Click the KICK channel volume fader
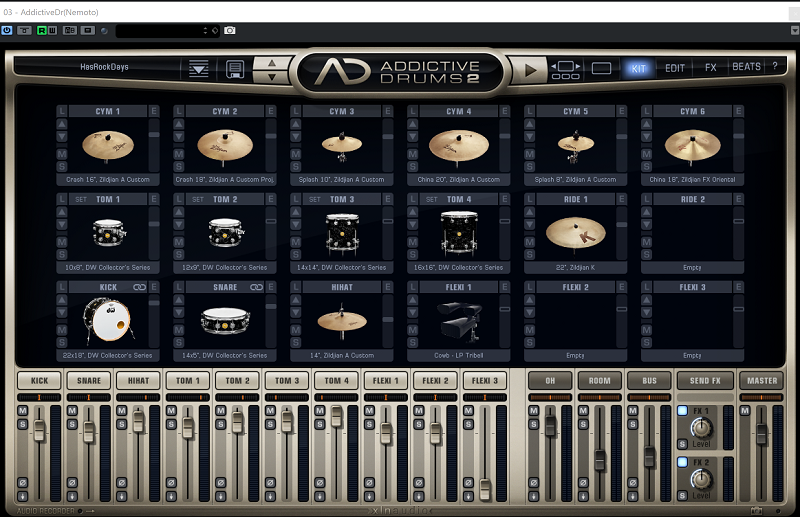Screen dimensions: 800x517 [39, 430]
